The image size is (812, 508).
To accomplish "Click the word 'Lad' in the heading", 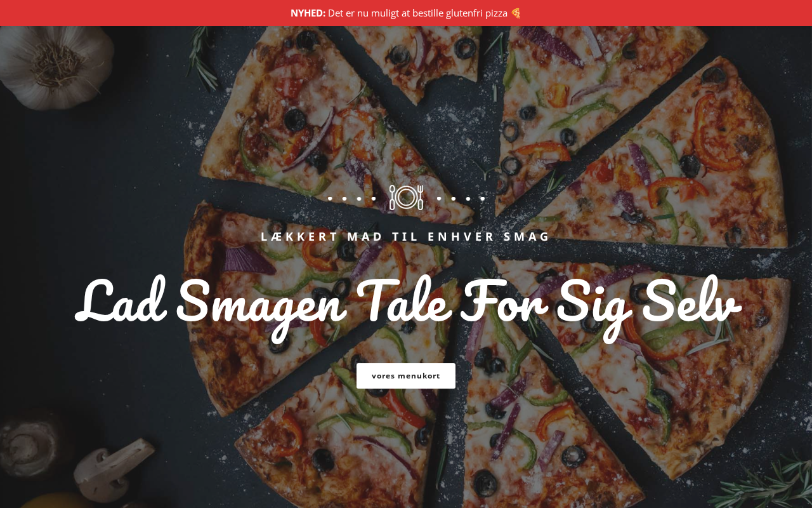I will [x=121, y=302].
